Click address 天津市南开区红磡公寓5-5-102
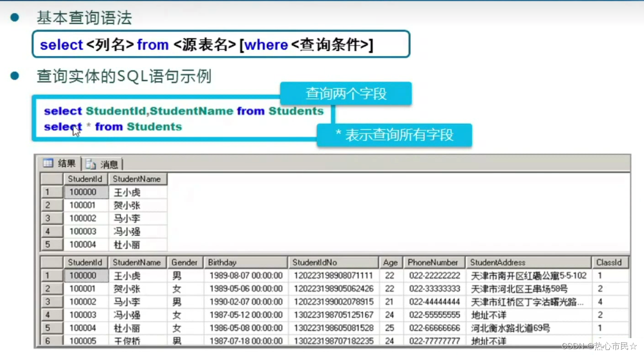644x355 pixels. [528, 276]
